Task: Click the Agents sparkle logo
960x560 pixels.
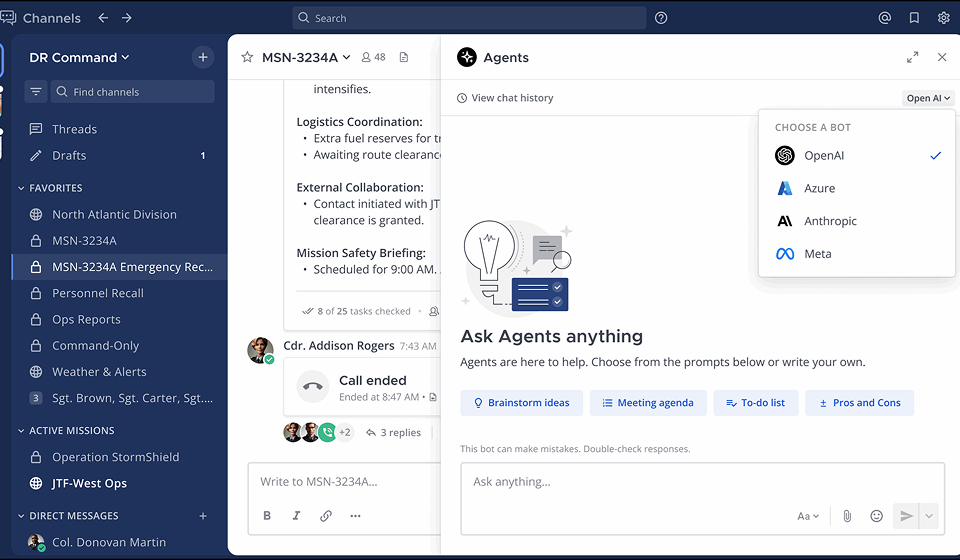Action: tap(467, 57)
